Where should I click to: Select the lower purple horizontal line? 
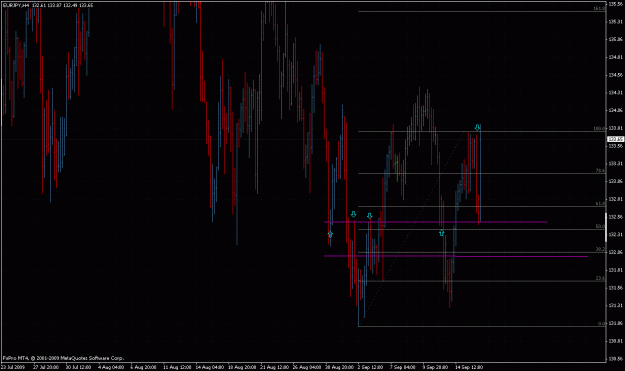click(456, 256)
